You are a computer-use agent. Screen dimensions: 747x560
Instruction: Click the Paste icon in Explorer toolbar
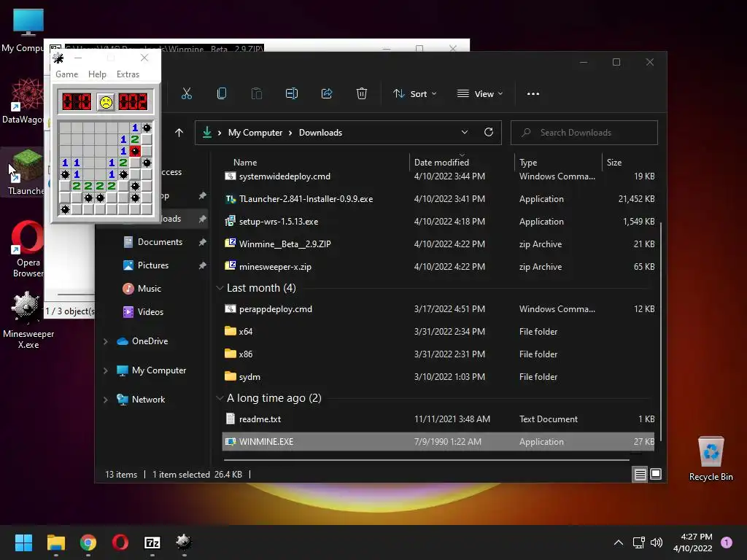coord(257,94)
